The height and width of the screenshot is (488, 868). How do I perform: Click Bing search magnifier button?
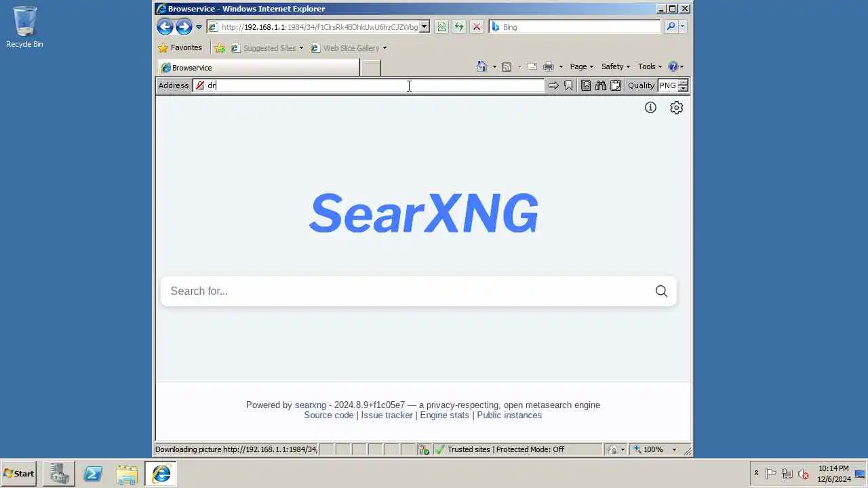click(x=671, y=27)
